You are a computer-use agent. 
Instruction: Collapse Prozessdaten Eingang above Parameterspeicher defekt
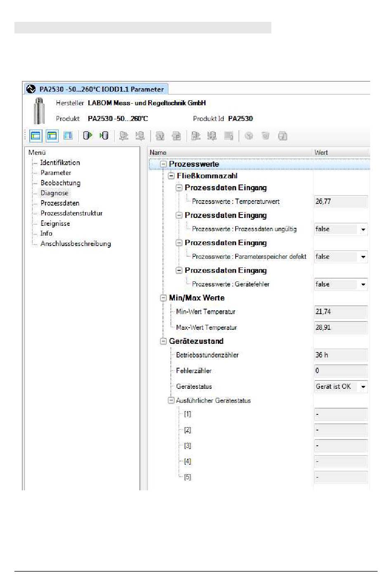point(179,243)
